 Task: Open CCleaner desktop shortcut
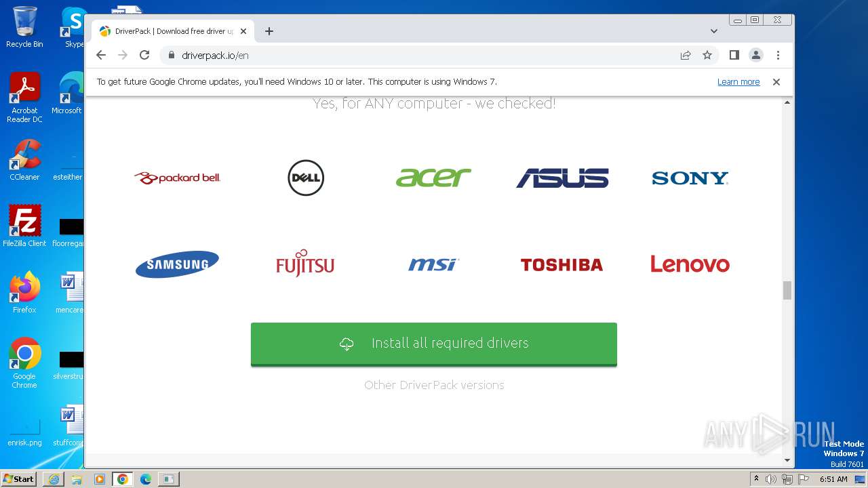tap(24, 160)
